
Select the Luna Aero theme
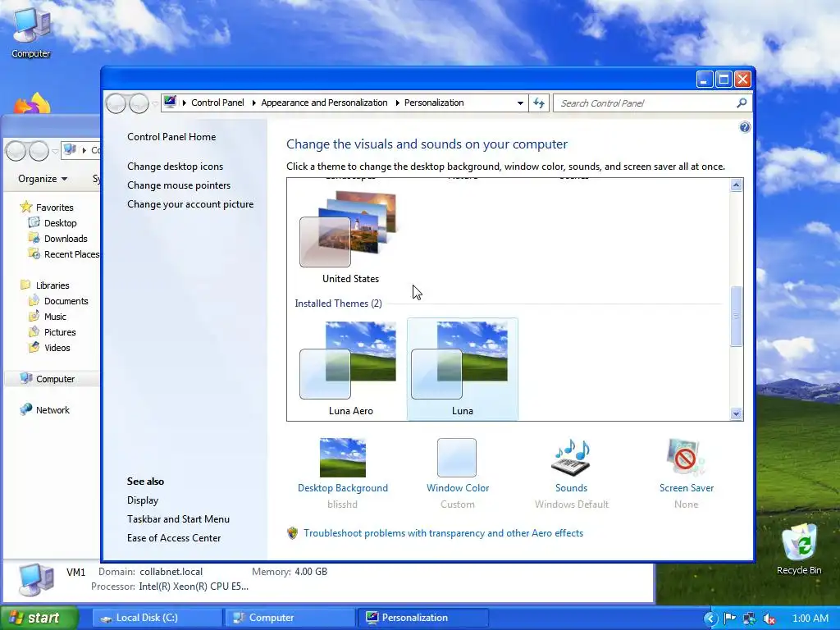[351, 369]
